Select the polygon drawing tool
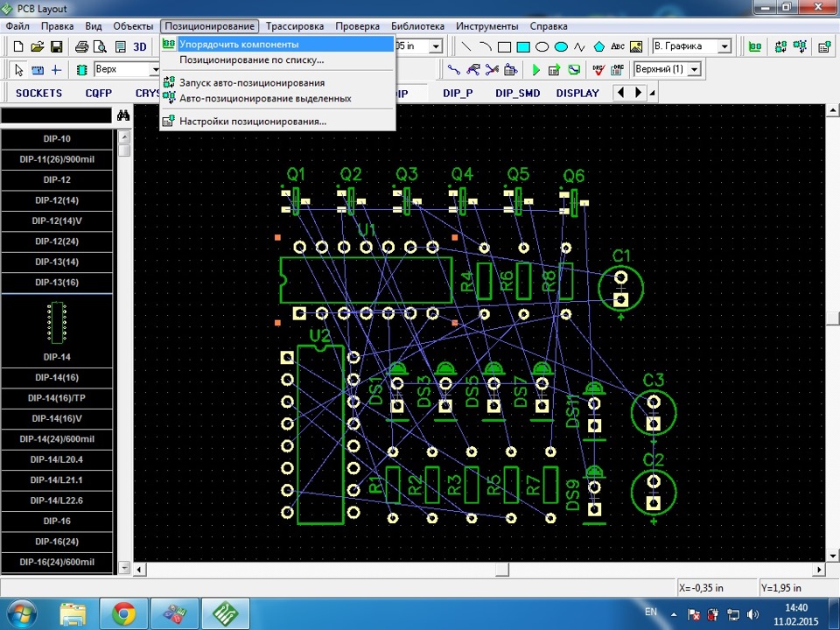Screen dimensions: 840x630 [599, 46]
